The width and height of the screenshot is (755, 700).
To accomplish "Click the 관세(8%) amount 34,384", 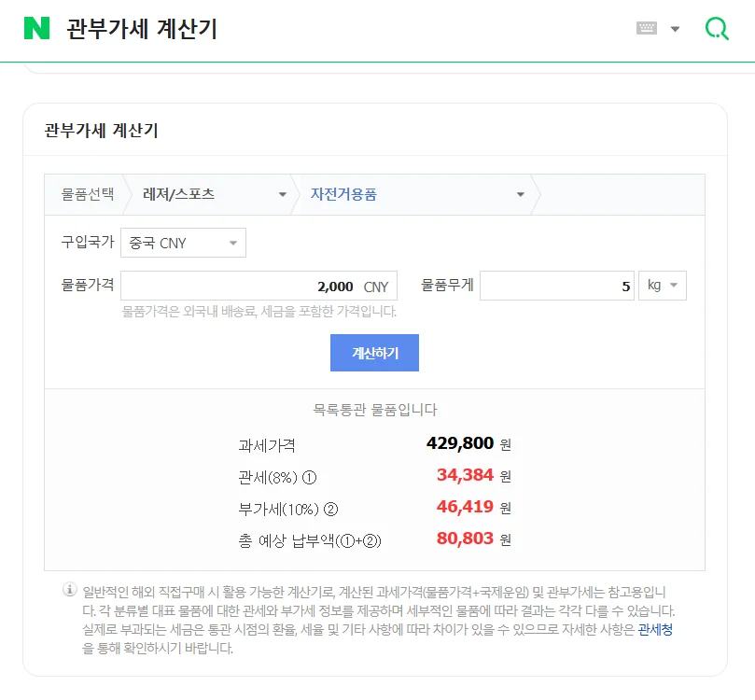I will coord(465,475).
